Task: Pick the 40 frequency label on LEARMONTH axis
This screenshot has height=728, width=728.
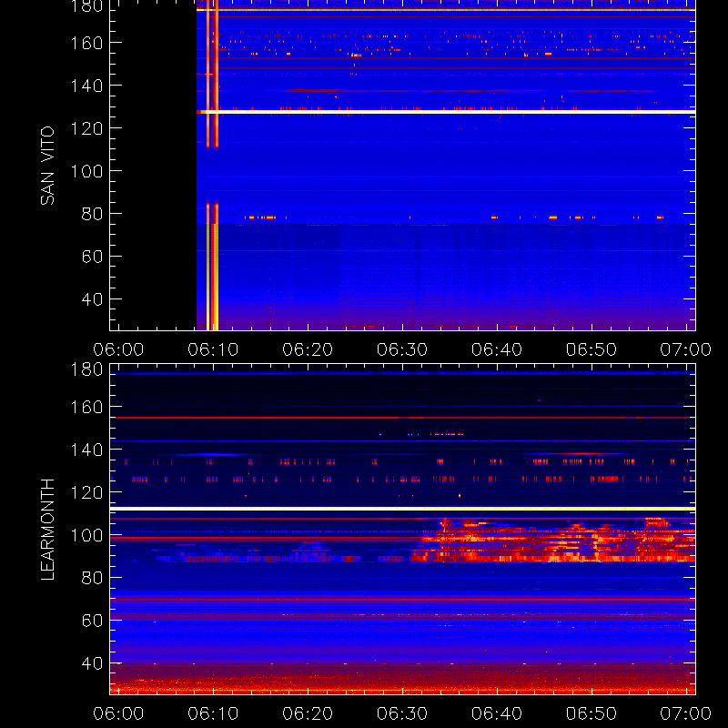Action: 92,663
